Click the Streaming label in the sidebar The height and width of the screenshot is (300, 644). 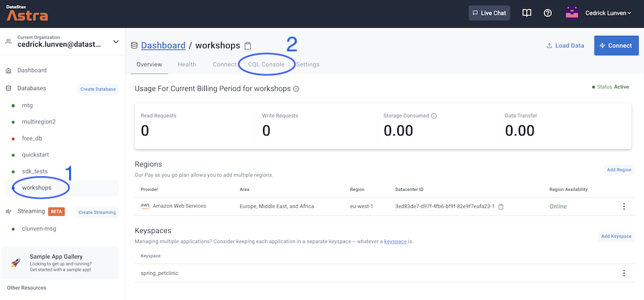point(31,211)
